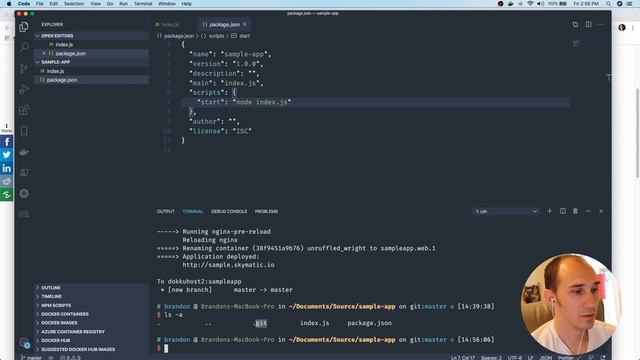640x360 pixels.
Task: Close the terminal panel
Action: (x=601, y=211)
